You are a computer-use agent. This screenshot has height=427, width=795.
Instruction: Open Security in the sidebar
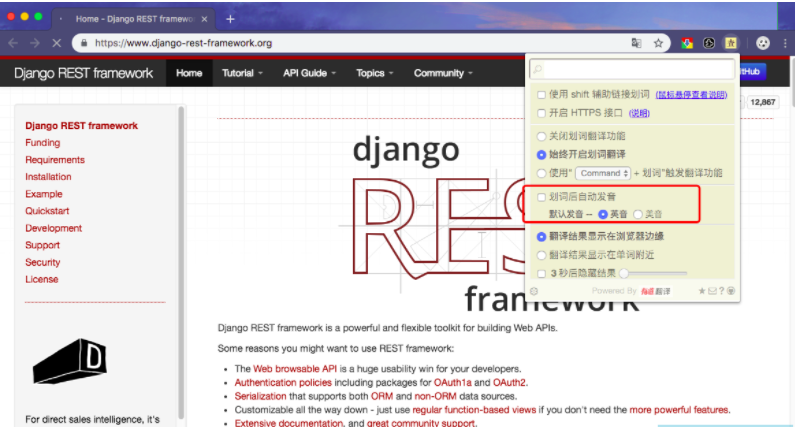click(x=43, y=262)
